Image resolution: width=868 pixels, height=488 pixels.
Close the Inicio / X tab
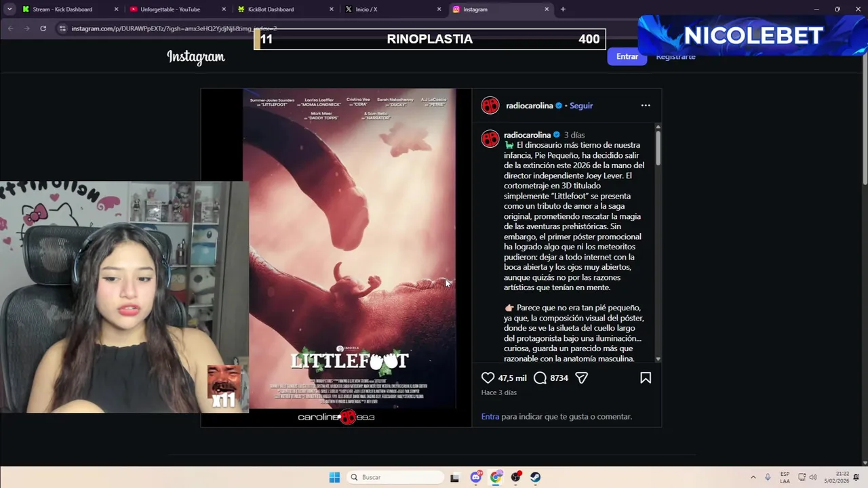point(439,9)
